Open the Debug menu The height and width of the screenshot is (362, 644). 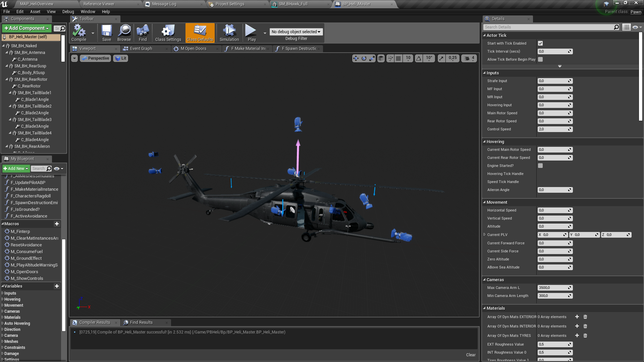coord(68,11)
